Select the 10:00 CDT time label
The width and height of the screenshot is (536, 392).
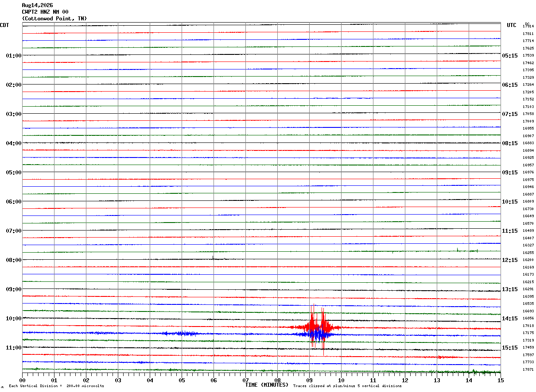(x=13, y=319)
